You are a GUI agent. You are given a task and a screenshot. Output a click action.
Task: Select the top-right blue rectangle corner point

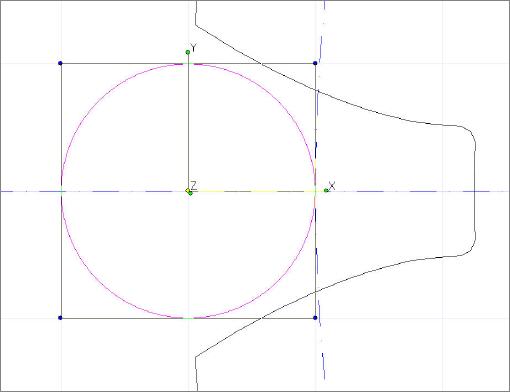315,63
